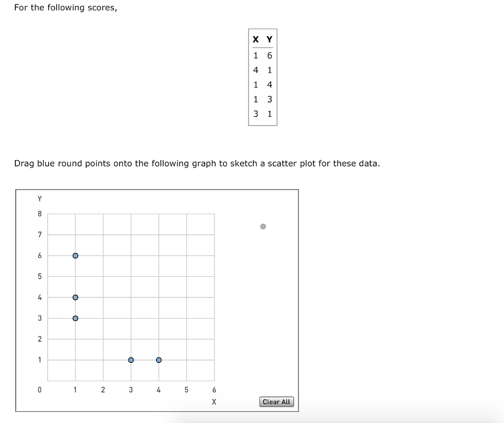504x423 pixels.
Task: Pick the gray draggable point beside the graph
Action: click(x=263, y=226)
